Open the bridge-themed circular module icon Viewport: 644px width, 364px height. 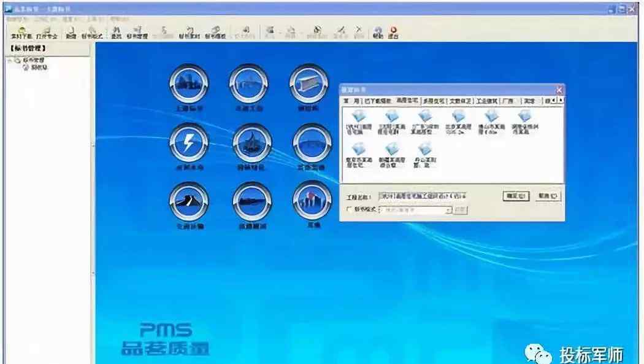(248, 84)
